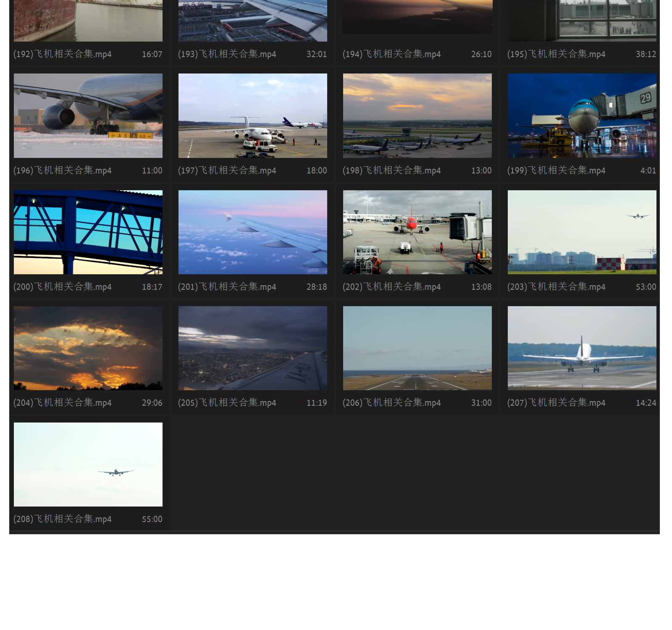
Task: Click duration 13:08 of clip (202)
Action: 481,287
